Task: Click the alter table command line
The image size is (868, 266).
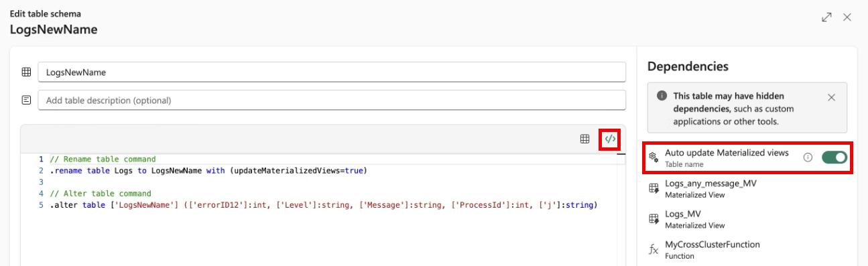Action: 323,204
